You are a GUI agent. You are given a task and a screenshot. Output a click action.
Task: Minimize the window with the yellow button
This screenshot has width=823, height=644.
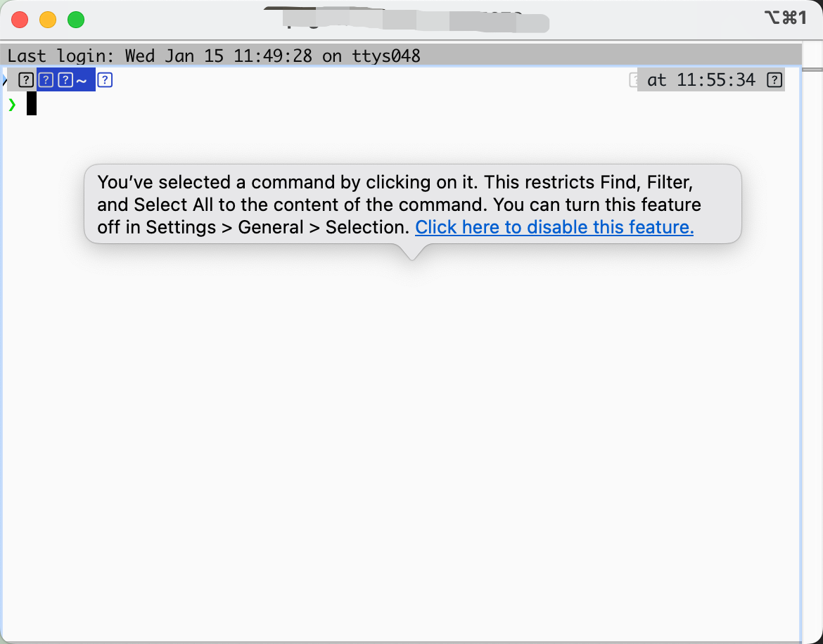[48, 20]
